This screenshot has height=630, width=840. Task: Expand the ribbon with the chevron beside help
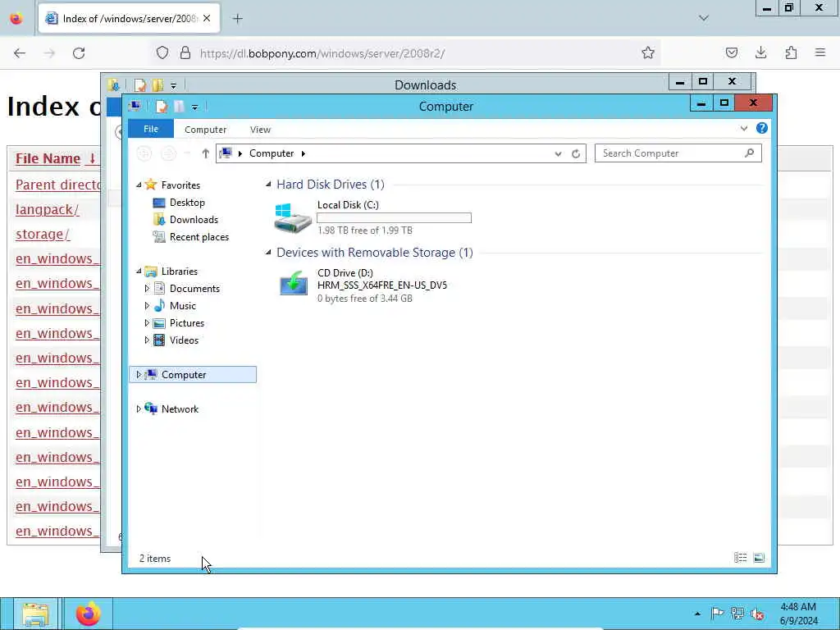tap(743, 129)
